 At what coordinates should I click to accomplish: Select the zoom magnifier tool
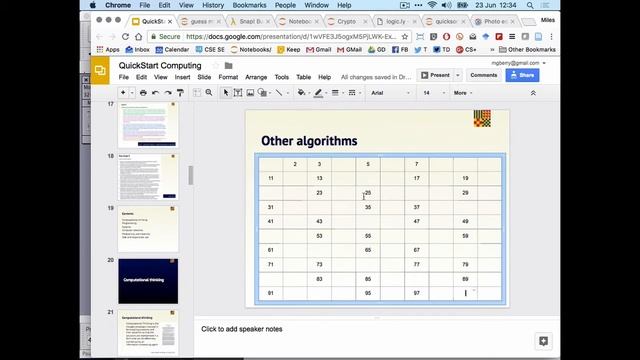coord(209,93)
